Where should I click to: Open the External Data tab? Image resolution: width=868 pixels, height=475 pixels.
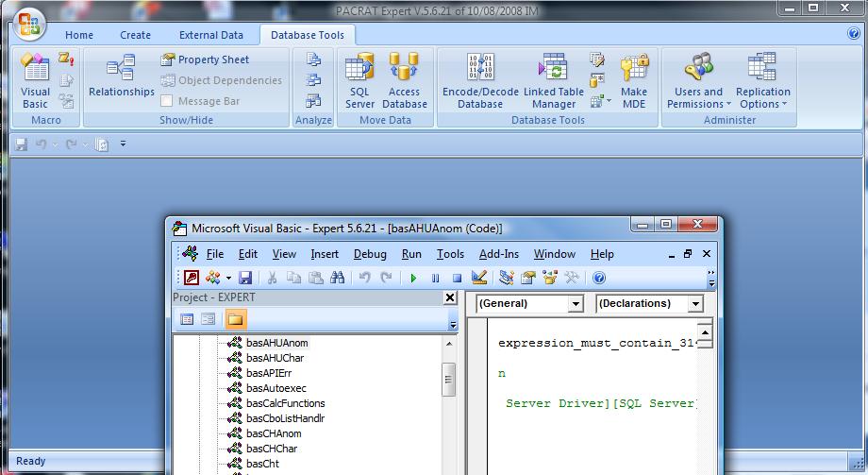point(211,35)
